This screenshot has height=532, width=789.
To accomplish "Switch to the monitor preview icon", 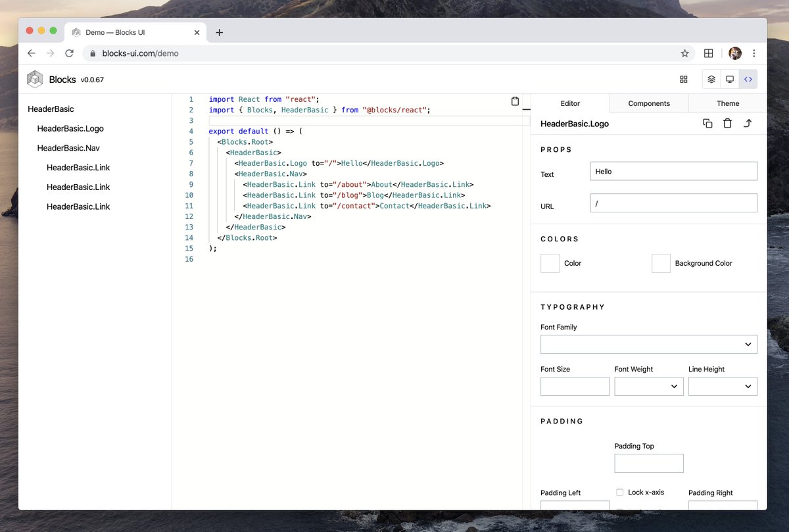I will (730, 79).
